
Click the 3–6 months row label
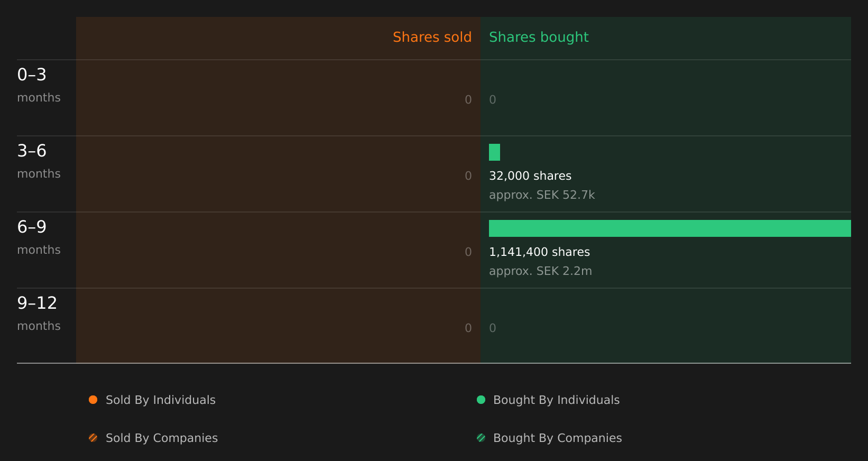39,162
